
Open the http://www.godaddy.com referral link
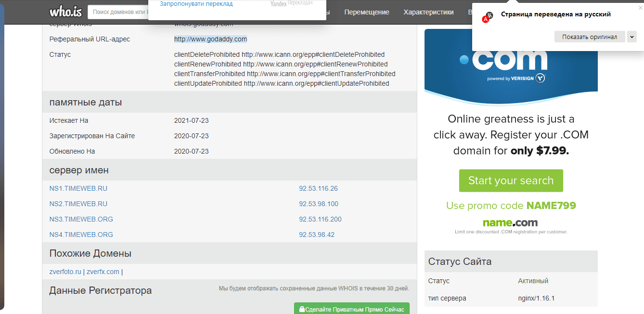pyautogui.click(x=210, y=39)
